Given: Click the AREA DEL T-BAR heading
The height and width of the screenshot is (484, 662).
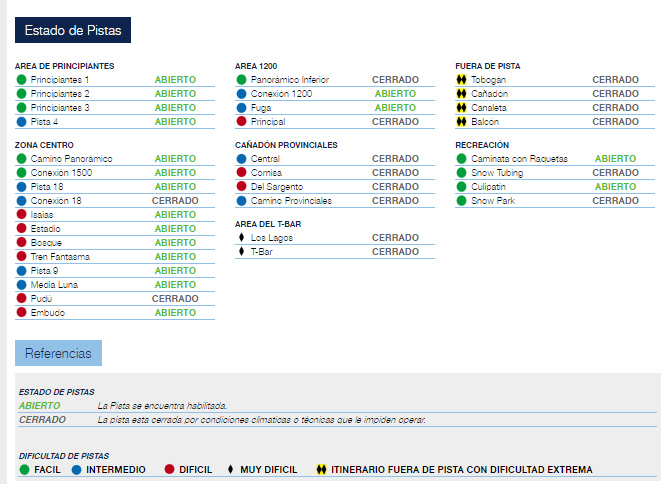Looking at the screenshot, I should [x=268, y=223].
